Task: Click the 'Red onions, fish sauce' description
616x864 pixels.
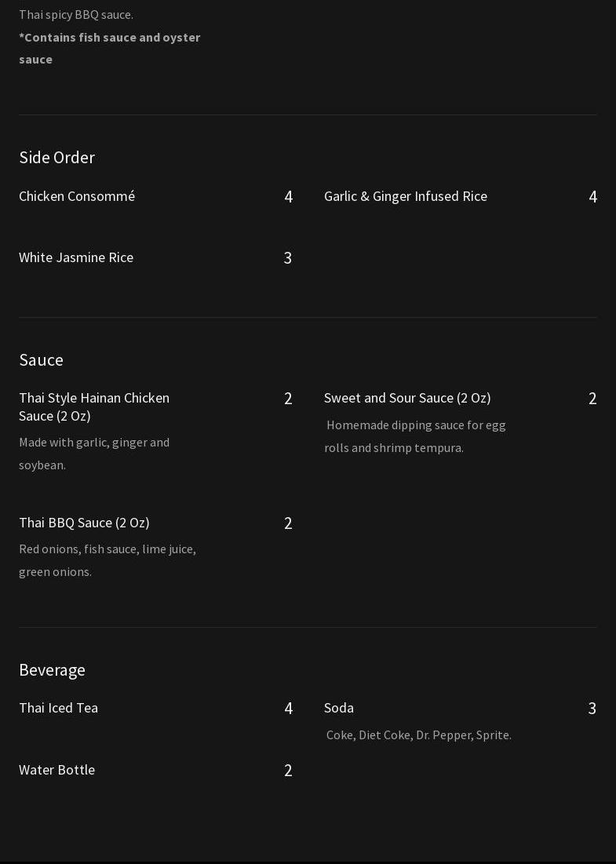Action: click(108, 560)
